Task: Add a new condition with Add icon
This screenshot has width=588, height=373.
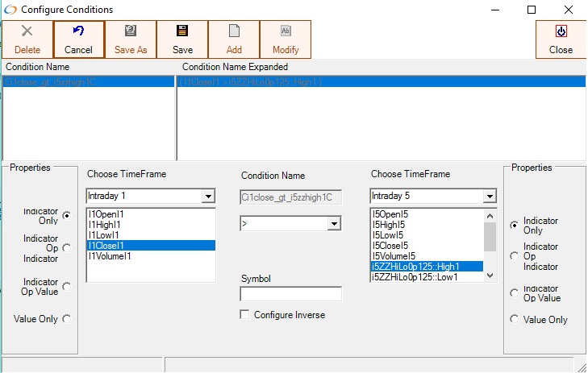Action: [234, 32]
